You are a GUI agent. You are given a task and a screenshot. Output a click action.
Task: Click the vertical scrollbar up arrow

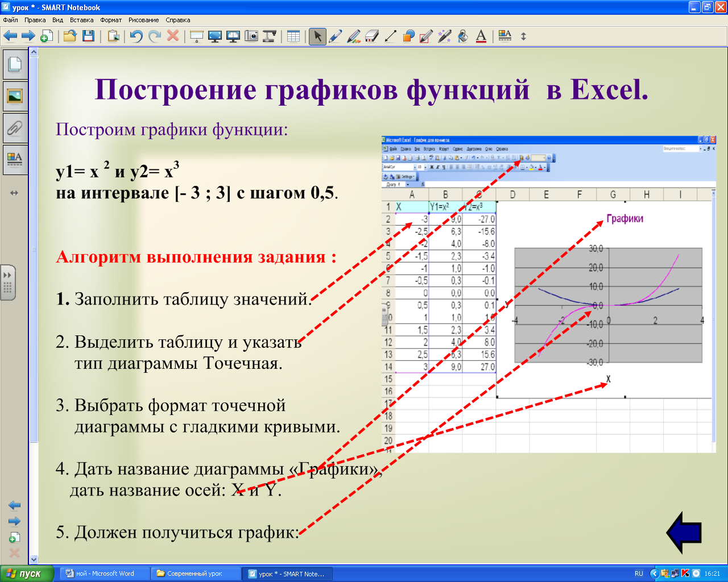pyautogui.click(x=34, y=52)
